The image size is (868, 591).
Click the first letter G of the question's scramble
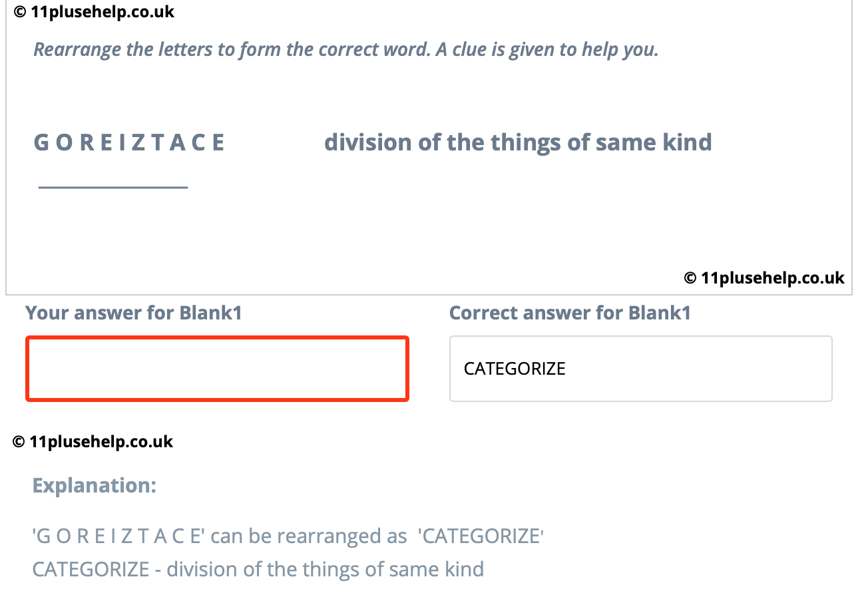(40, 142)
